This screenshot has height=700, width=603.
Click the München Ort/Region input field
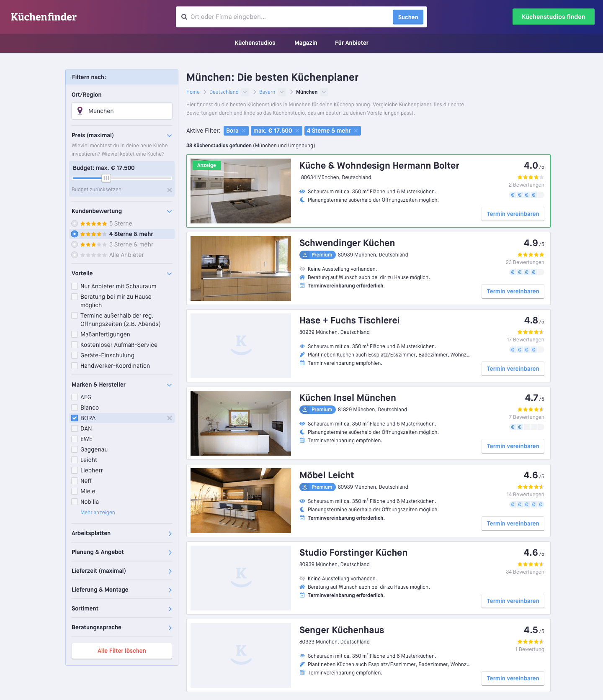(x=122, y=111)
